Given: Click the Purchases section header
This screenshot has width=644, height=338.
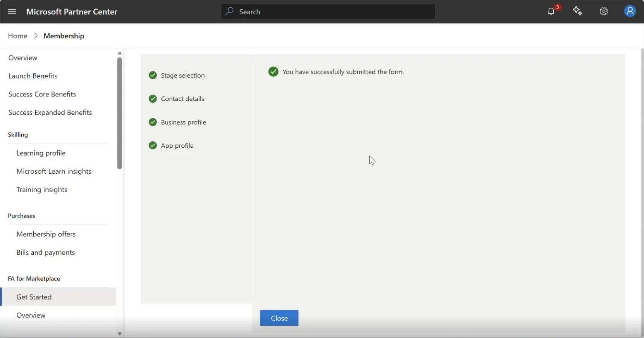Looking at the screenshot, I should (x=22, y=216).
